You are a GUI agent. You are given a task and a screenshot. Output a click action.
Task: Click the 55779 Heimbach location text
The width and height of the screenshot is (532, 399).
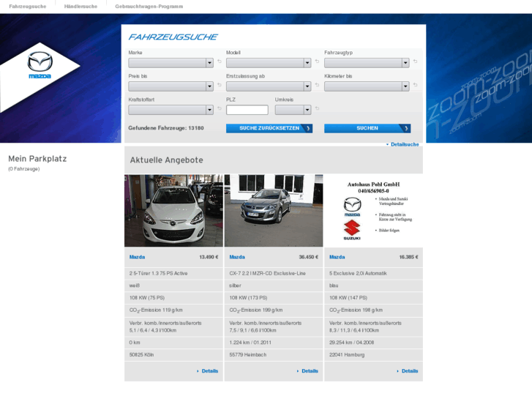(247, 355)
